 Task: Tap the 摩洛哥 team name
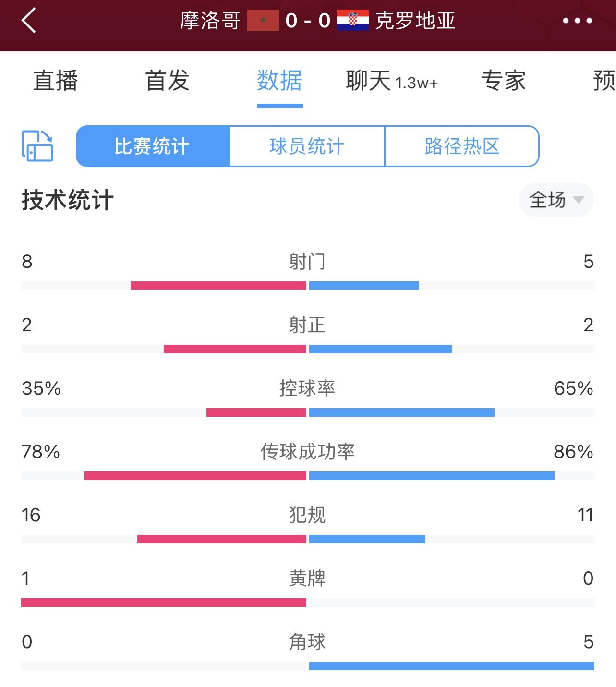pos(210,21)
